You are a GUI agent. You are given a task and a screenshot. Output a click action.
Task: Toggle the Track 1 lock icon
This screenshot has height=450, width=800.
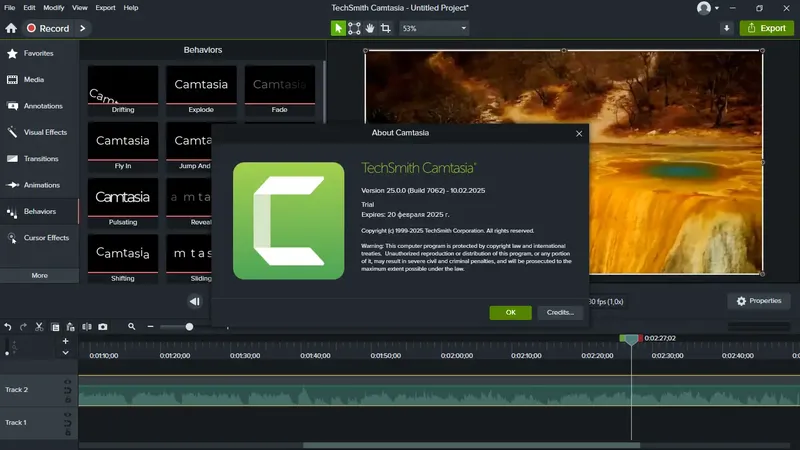(x=67, y=433)
